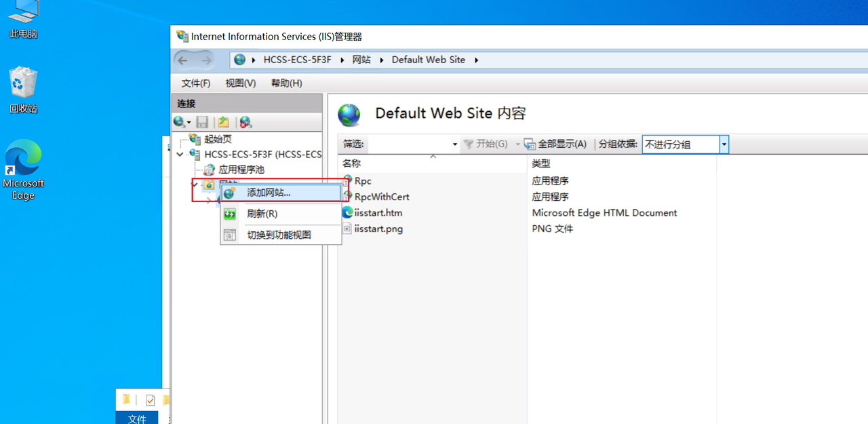Click the forward navigation arrow button
The height and width of the screenshot is (424, 868).
pyautogui.click(x=206, y=60)
